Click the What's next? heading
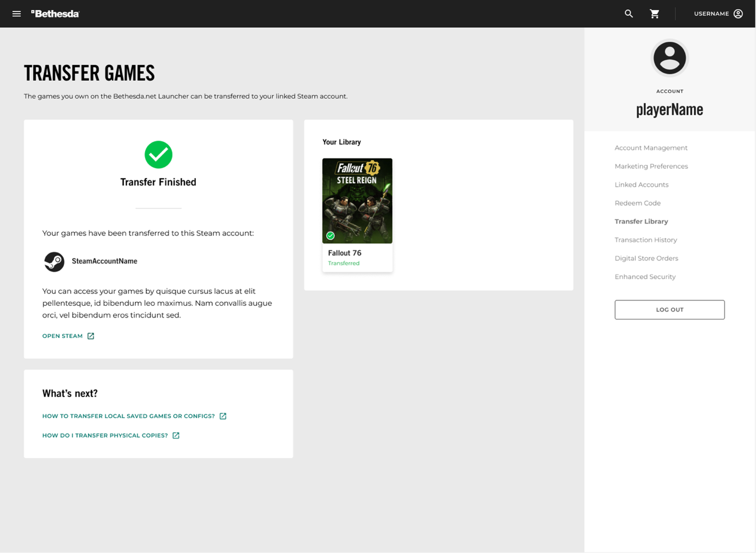Viewport: 756px width, 553px height. 70,394
